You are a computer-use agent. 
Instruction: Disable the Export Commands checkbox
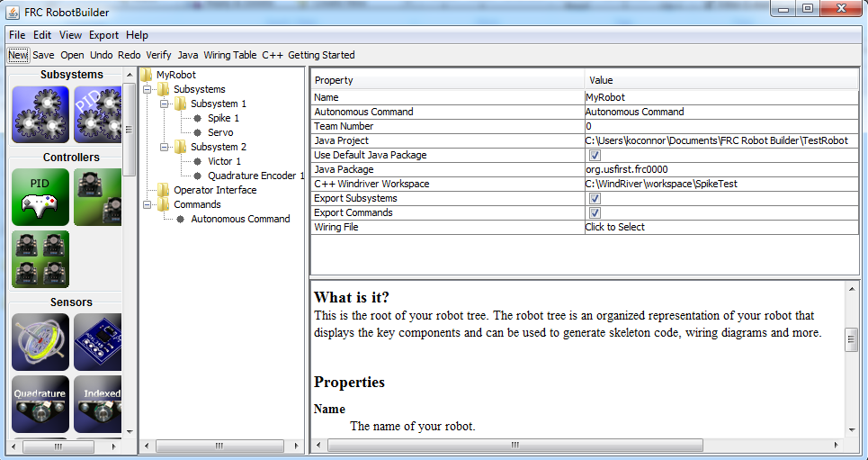(x=595, y=212)
